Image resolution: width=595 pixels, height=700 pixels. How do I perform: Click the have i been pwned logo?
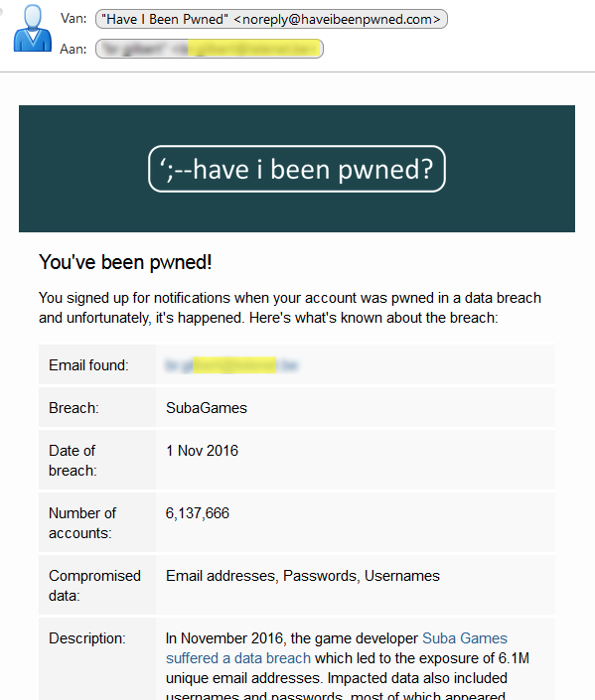coord(297,169)
